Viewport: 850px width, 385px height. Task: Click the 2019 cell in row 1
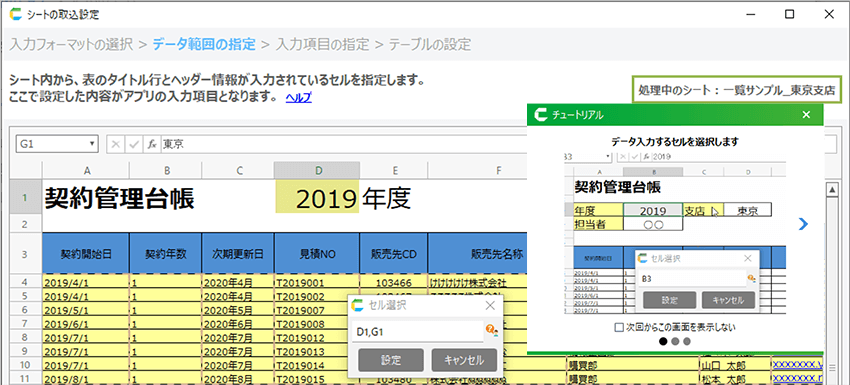(x=317, y=197)
